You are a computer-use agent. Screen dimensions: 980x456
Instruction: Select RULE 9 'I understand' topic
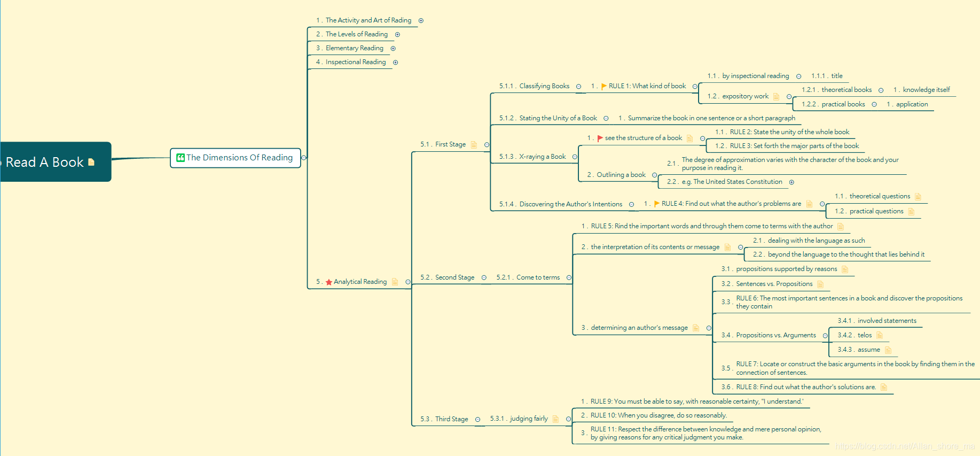click(692, 401)
